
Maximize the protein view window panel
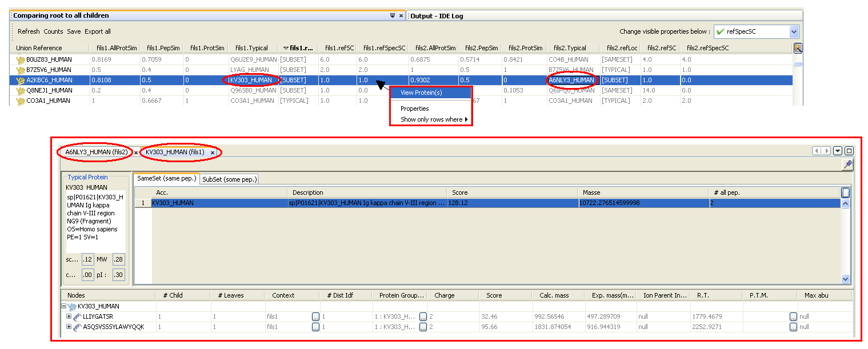849,151
